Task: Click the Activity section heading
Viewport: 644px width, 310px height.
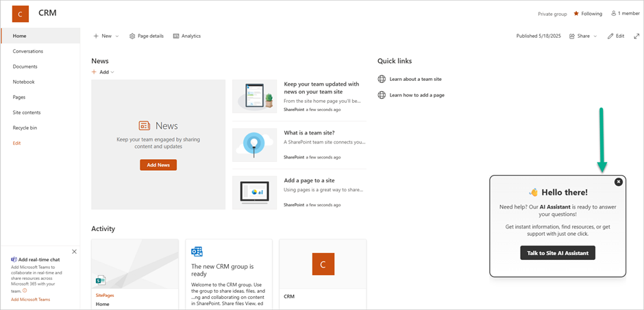Action: (103, 228)
